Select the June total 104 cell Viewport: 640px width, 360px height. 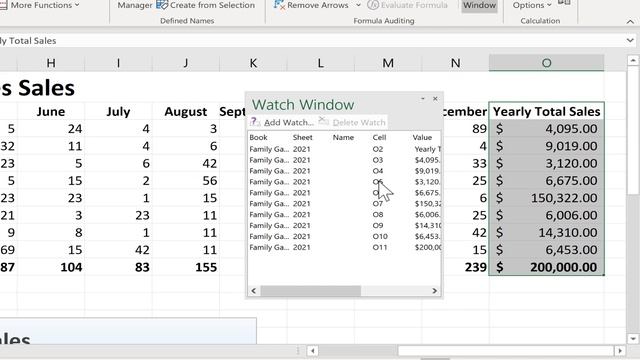tap(51, 267)
